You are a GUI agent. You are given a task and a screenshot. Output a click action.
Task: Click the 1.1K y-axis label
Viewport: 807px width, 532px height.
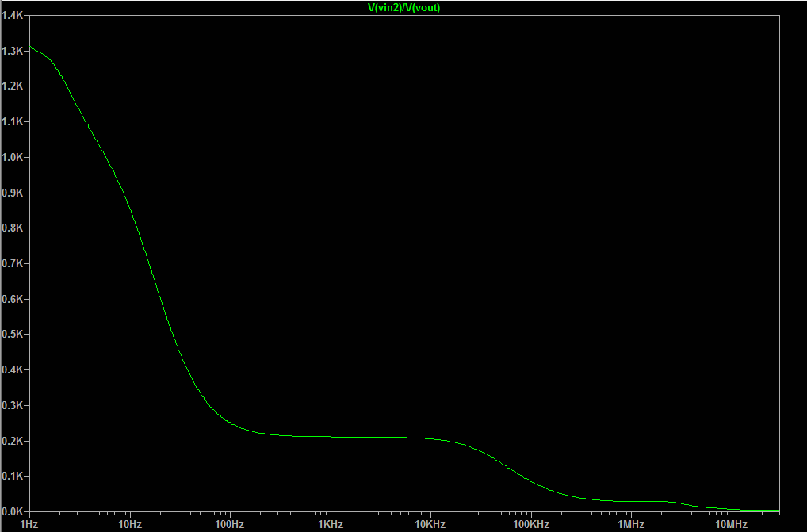[13, 122]
